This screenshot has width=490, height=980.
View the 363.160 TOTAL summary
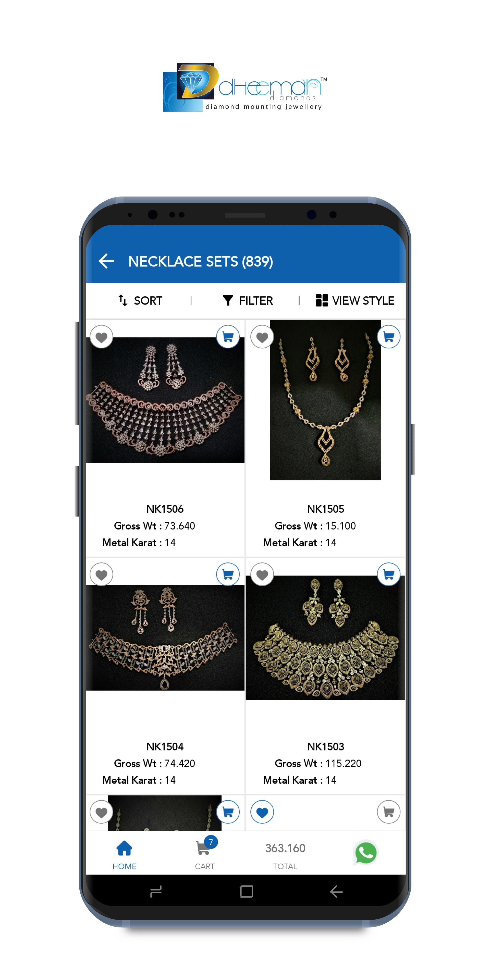tap(285, 856)
